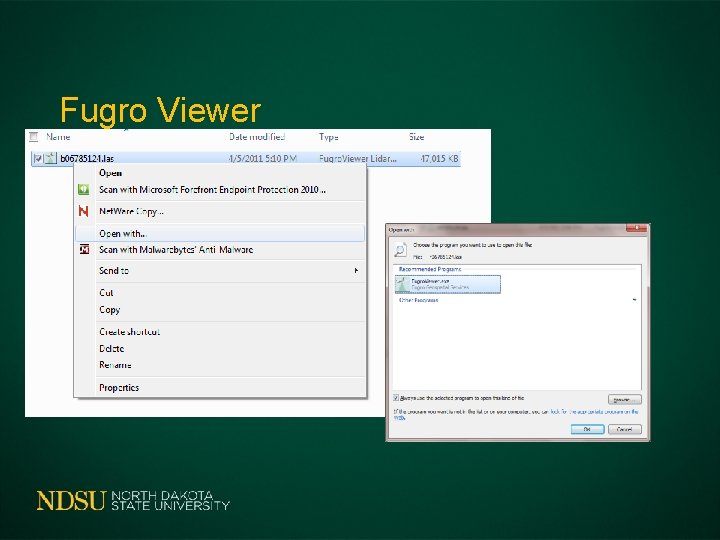Open the Send to submenu label
This screenshot has height=540, width=720.
[114, 270]
